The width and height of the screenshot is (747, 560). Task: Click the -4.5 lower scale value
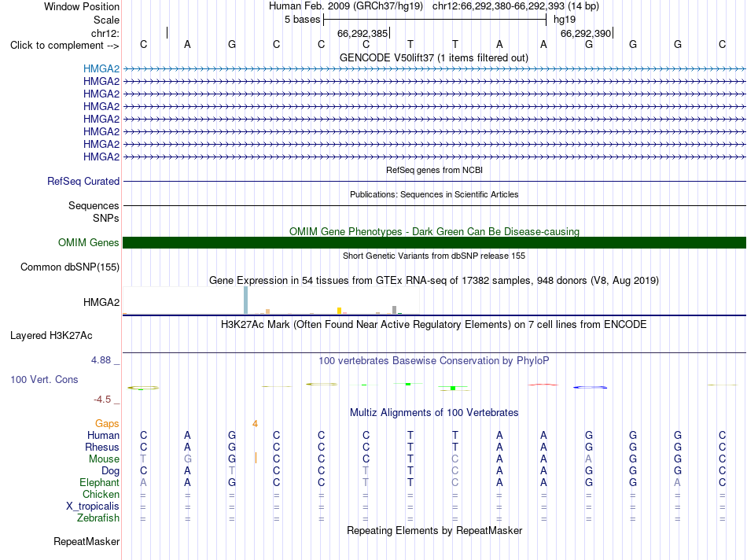(102, 400)
